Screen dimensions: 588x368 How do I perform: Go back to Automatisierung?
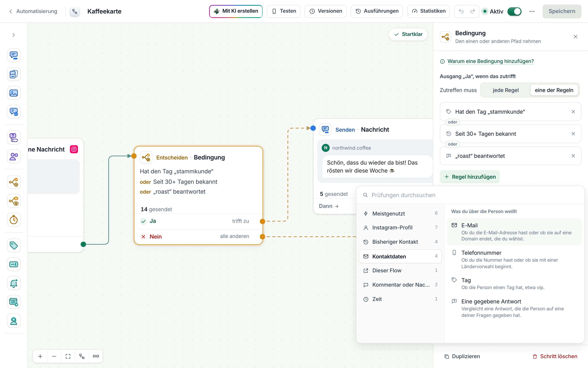coord(33,11)
